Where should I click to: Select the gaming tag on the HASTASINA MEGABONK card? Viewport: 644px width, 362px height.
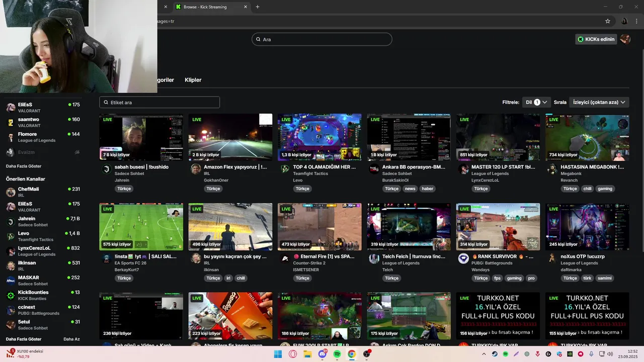click(x=605, y=189)
